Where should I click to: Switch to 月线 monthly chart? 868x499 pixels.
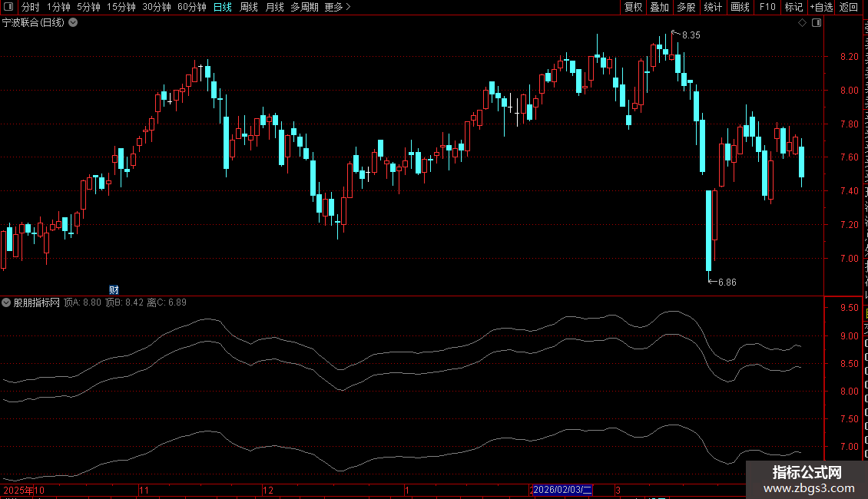pos(274,7)
